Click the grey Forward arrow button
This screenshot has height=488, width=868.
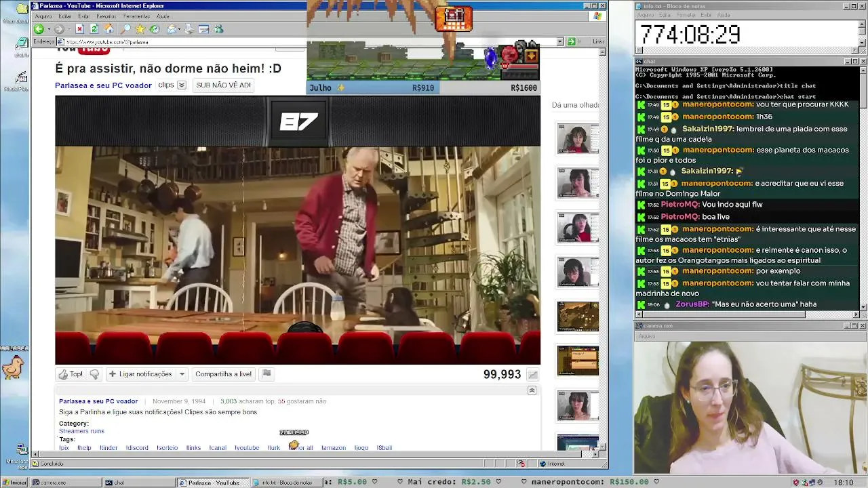pos(59,29)
